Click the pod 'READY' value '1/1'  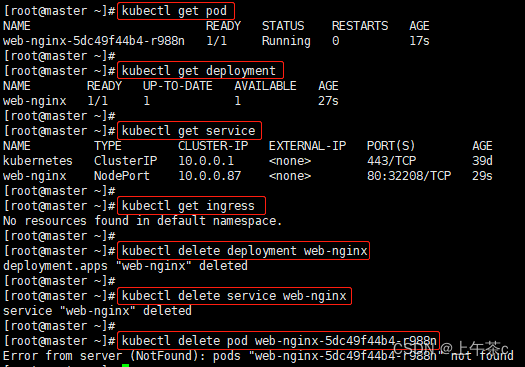(217, 41)
